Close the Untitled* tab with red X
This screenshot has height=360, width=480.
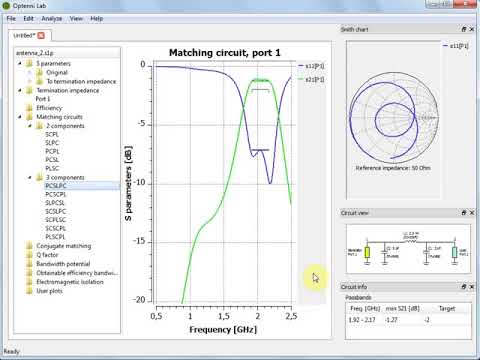click(41, 35)
